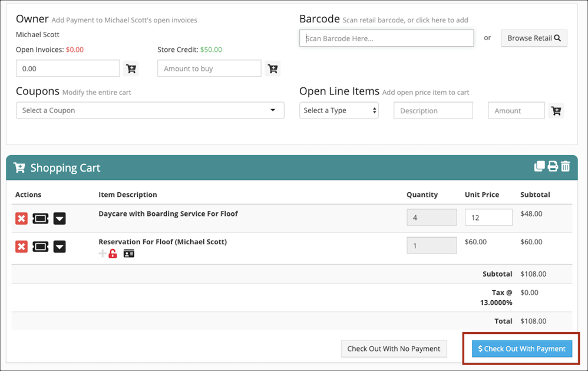Click Reservation quantity field showing 1

(432, 245)
